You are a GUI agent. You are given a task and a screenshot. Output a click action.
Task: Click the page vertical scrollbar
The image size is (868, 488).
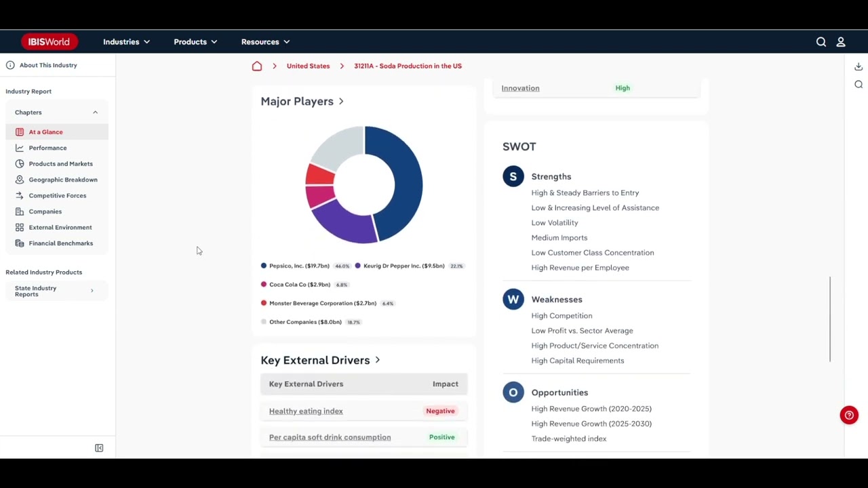(x=830, y=319)
